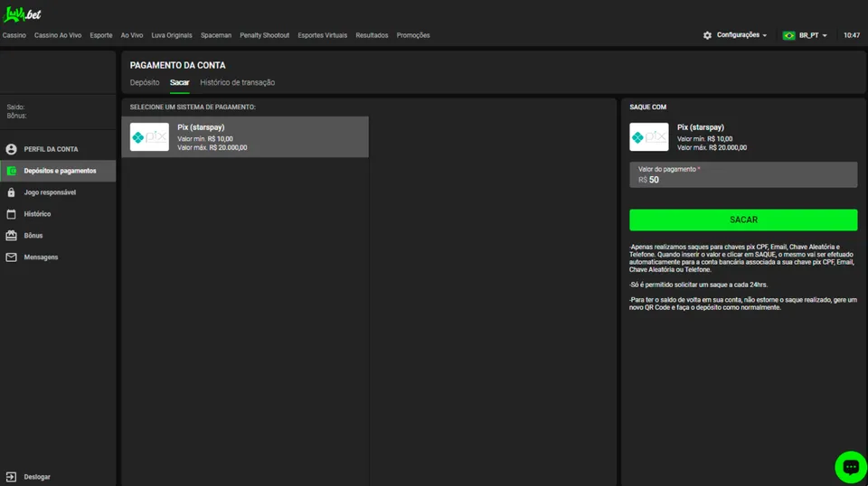
Task: Click the Luva.bet logo
Action: click(x=23, y=14)
